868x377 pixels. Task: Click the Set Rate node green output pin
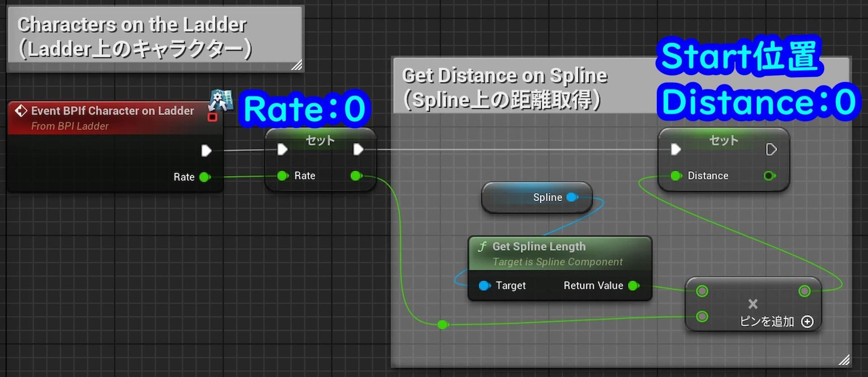pos(356,175)
